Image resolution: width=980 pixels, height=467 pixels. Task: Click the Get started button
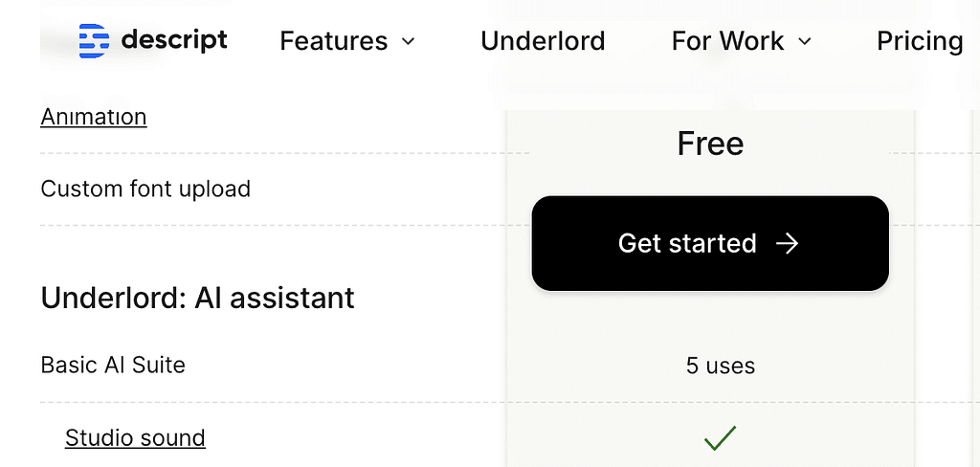[x=710, y=243]
